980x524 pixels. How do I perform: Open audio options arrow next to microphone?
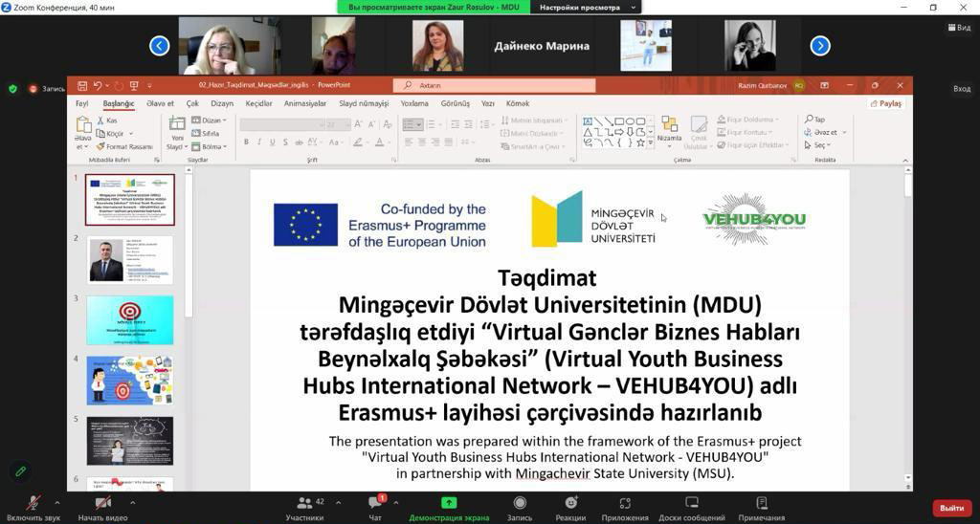click(56, 501)
